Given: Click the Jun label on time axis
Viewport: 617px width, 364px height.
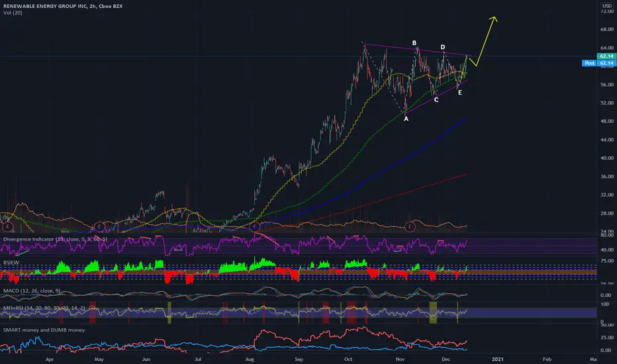Looking at the screenshot, I should 146,359.
